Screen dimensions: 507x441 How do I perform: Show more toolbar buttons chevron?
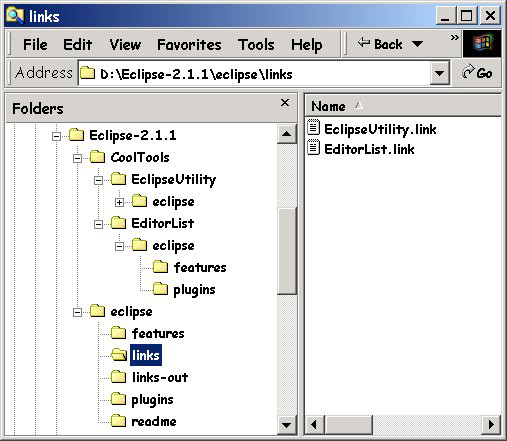click(x=454, y=37)
